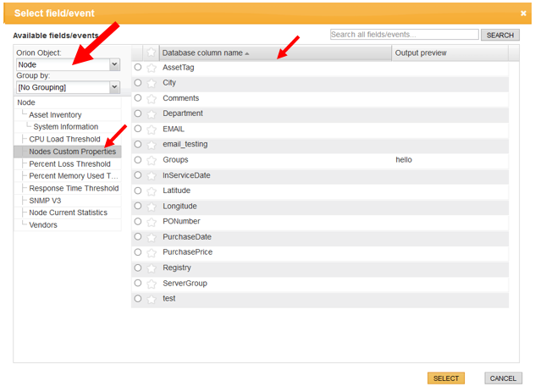This screenshot has width=535, height=392.
Task: Focus the Search all fields/events box
Action: click(x=405, y=35)
